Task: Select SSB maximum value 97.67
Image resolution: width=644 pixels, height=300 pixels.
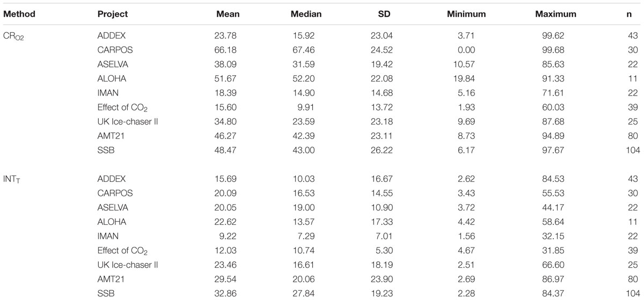Action: coord(565,151)
